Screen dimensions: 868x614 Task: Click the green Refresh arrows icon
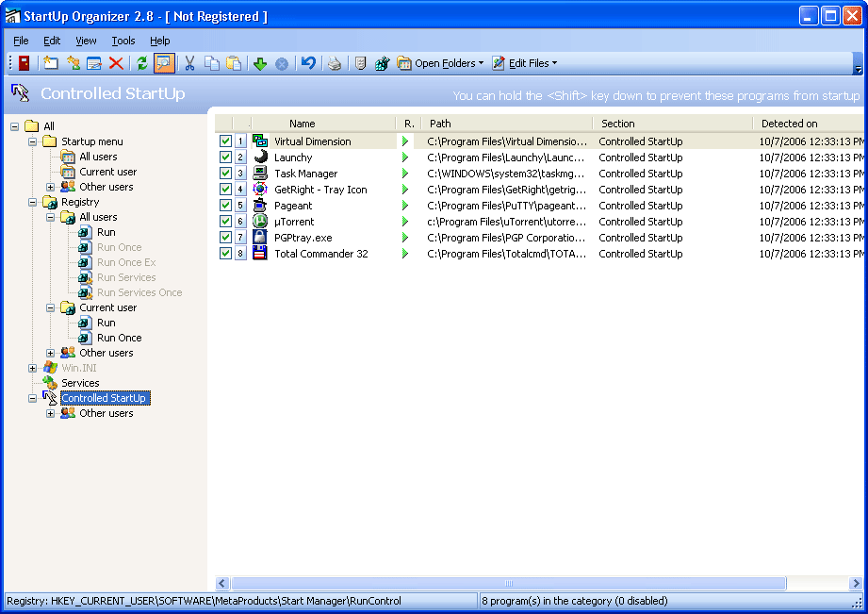(142, 63)
